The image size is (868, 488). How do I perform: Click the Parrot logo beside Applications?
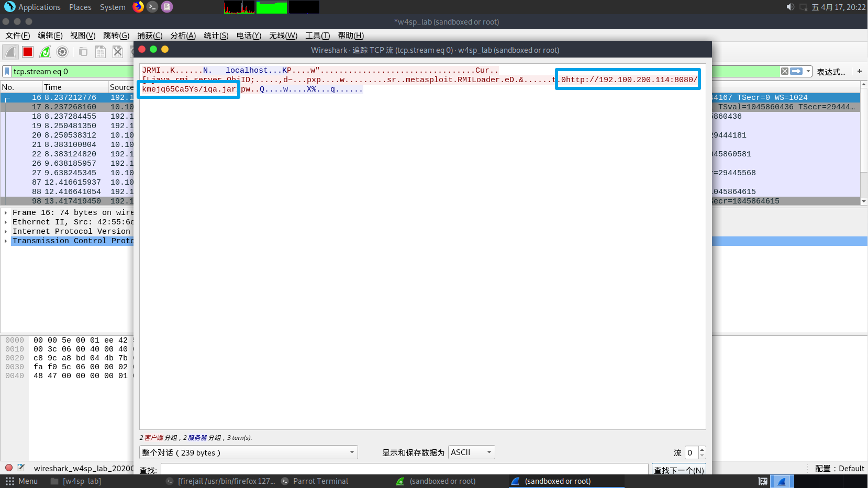[x=9, y=7]
